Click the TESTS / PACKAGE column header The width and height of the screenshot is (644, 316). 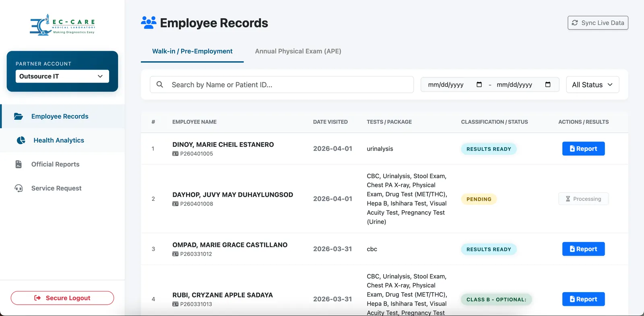(389, 122)
